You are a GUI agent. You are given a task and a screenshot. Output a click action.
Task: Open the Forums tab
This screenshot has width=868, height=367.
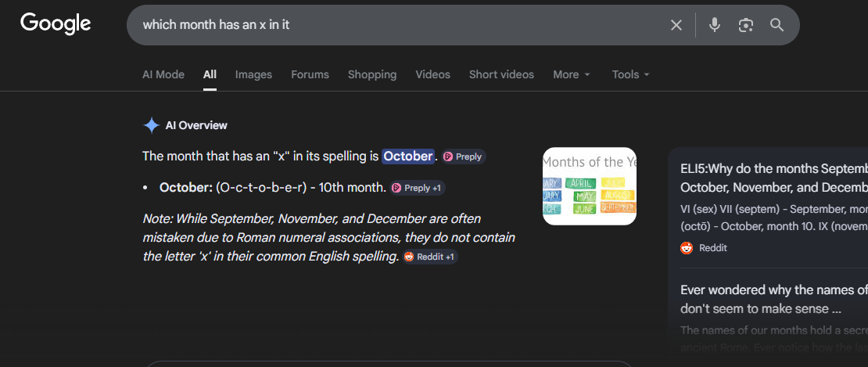[310, 74]
